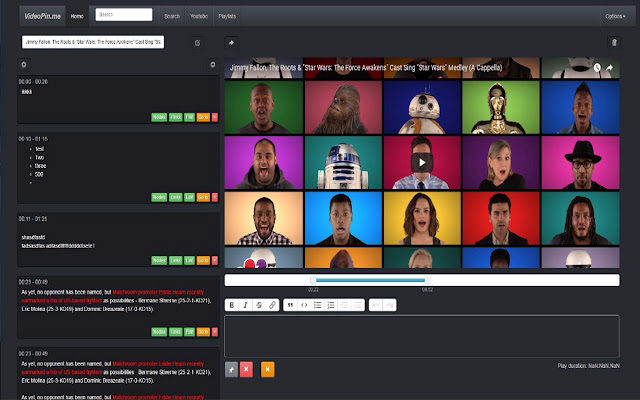This screenshot has height=400, width=640.
Task: Click Edit button in 00:10 - 01:15 note
Action: click(x=189, y=197)
